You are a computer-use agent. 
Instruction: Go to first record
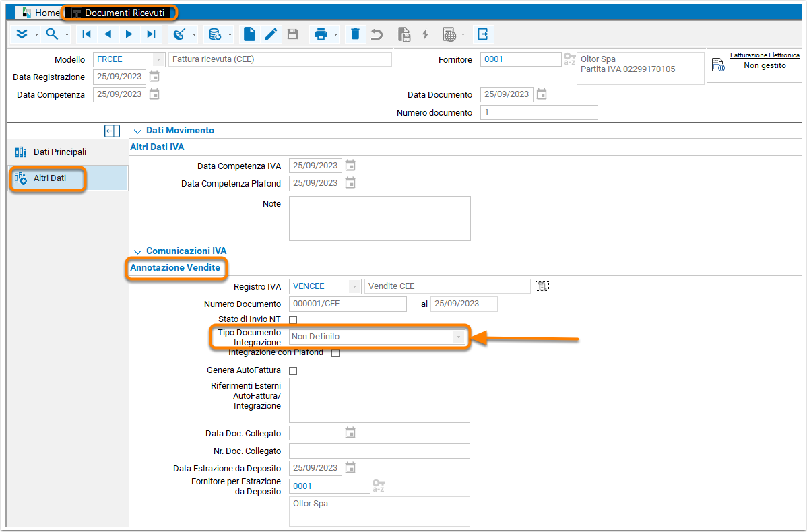coord(86,34)
